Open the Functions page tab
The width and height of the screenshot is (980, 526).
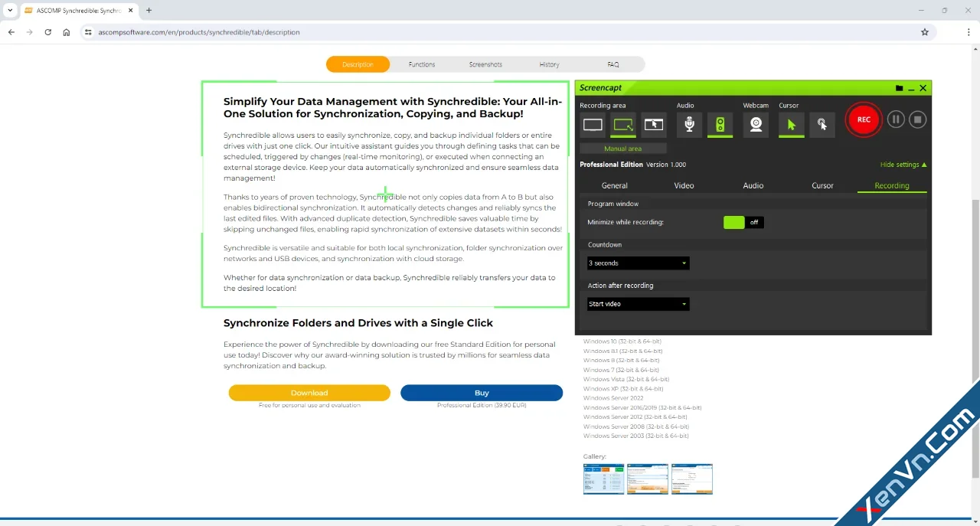tap(422, 64)
